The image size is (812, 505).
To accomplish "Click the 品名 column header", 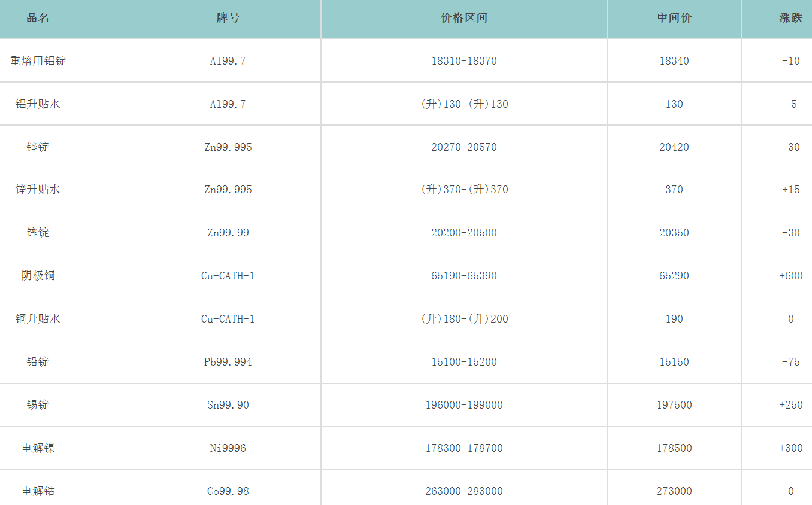I will pos(38,18).
